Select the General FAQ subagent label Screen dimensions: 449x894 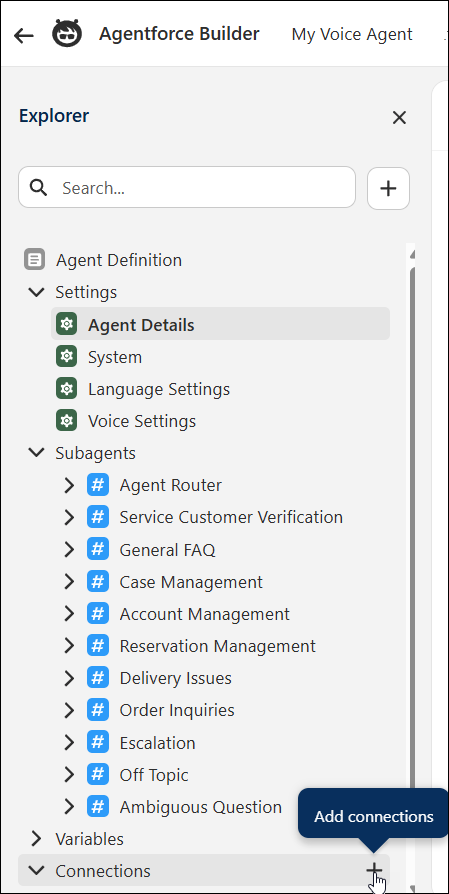tap(167, 550)
